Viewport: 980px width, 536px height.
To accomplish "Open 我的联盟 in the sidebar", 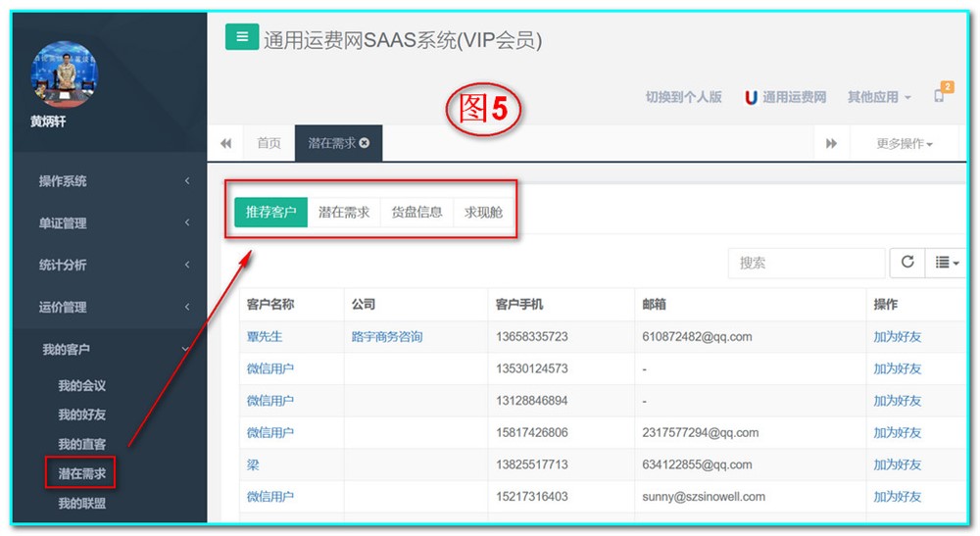I will [x=82, y=503].
